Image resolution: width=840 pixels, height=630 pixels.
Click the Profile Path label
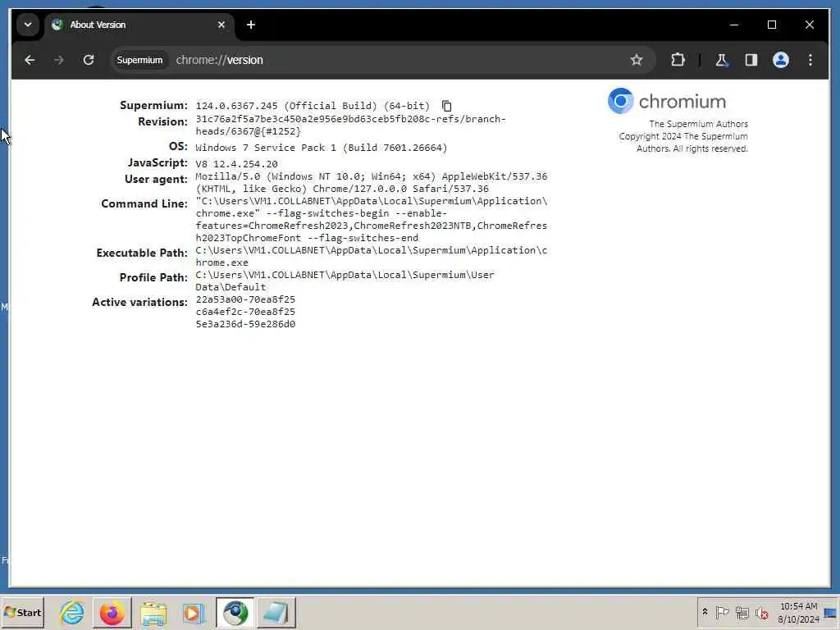[x=153, y=277]
